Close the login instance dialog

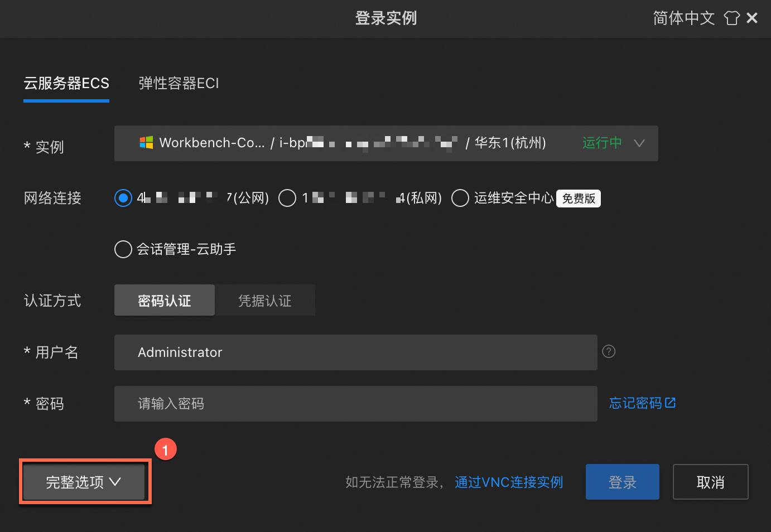click(x=752, y=18)
